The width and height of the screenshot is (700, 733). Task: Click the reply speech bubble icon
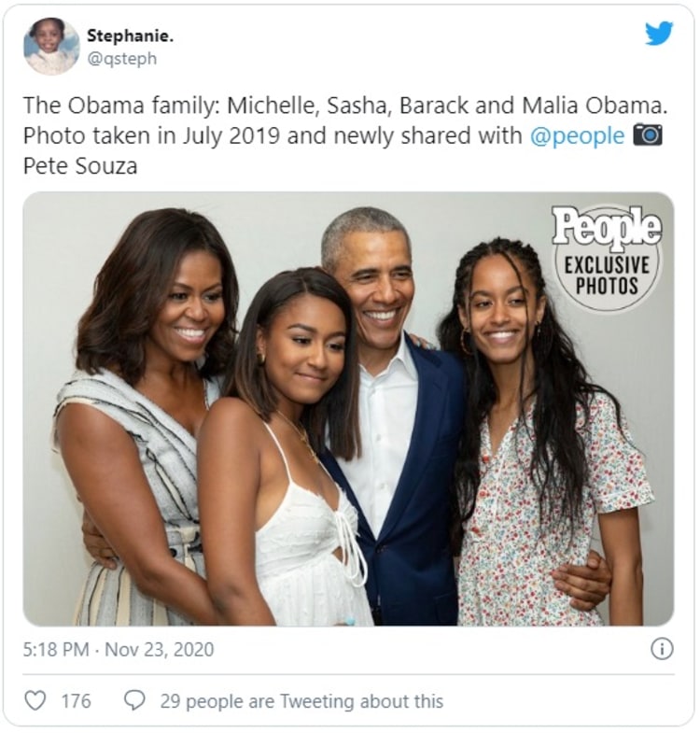135,700
